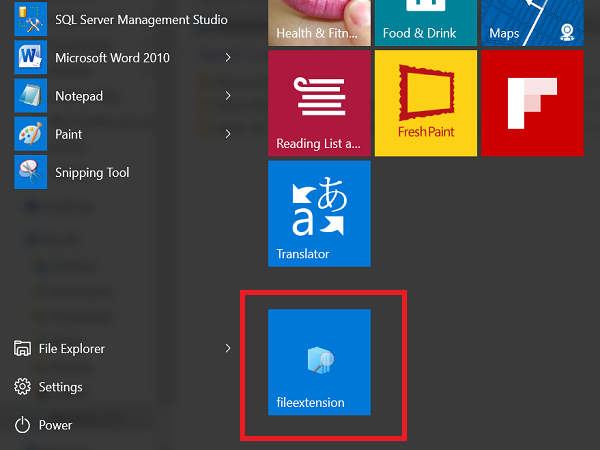This screenshot has width=600, height=450.
Task: Click the File Explorer folder icon
Action: 22,349
